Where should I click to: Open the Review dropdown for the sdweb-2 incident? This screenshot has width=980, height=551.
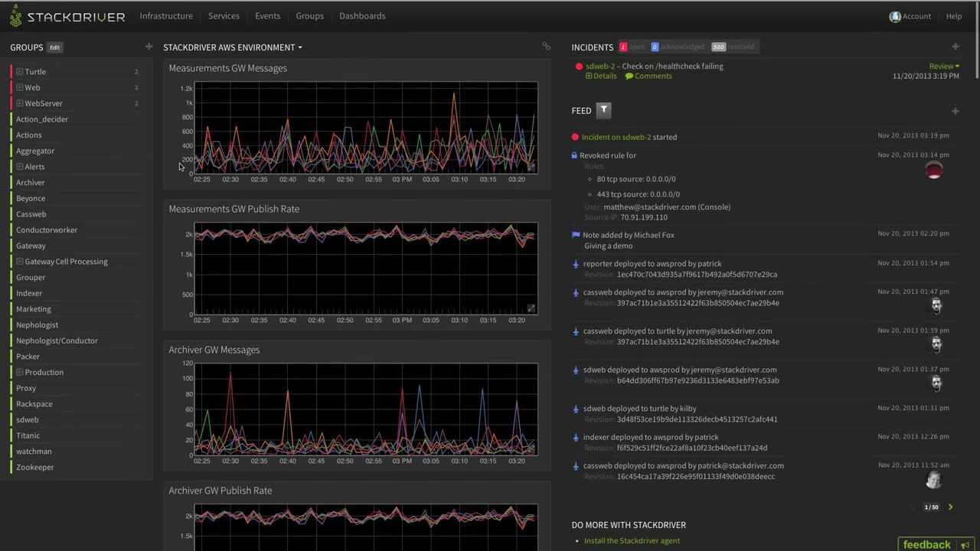943,66
